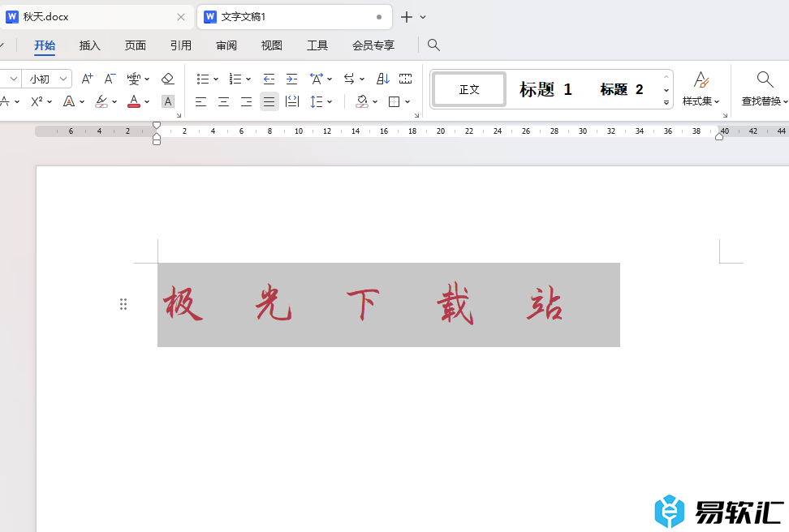Image resolution: width=789 pixels, height=532 pixels.
Task: Open font settings dialog launcher
Action: pyautogui.click(x=179, y=116)
